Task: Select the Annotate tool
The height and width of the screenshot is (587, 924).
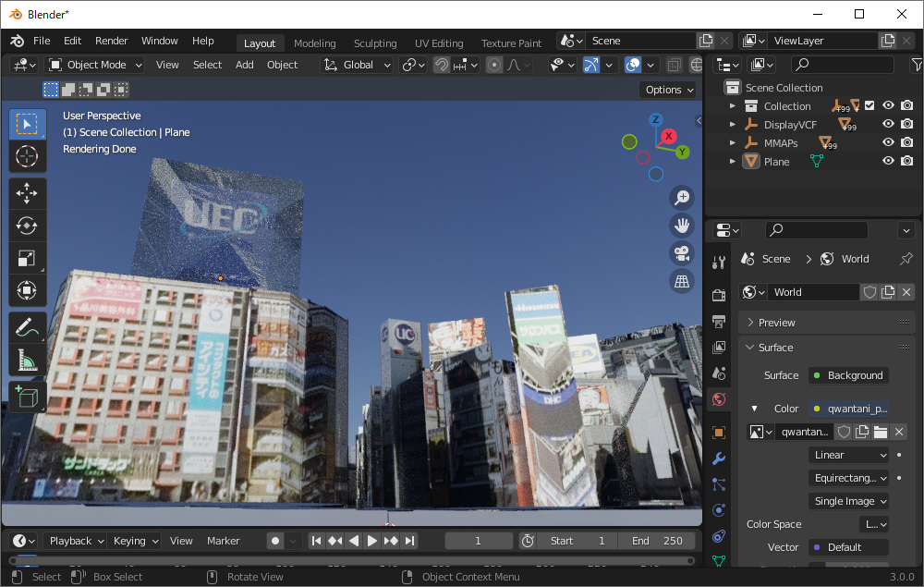Action: pyautogui.click(x=27, y=328)
